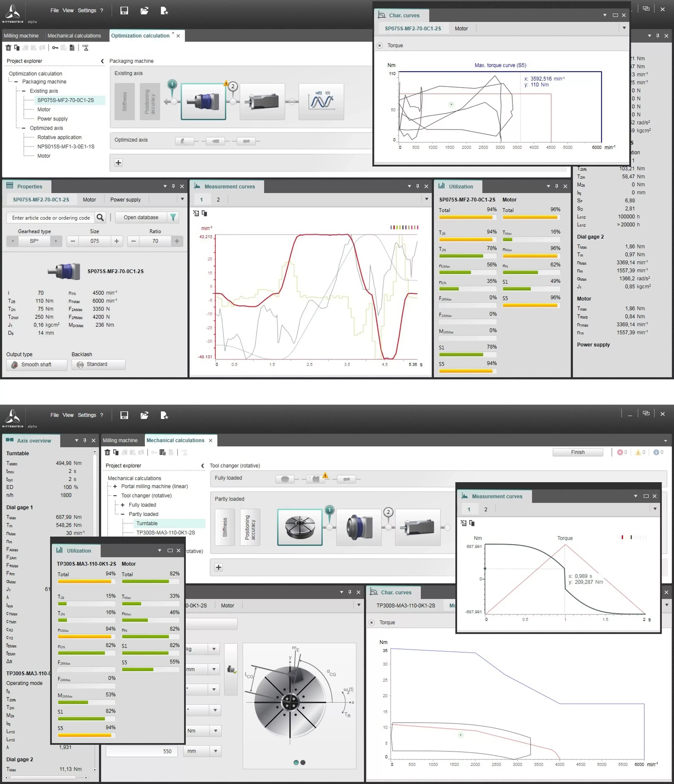Click the magnifier search icon in the Properties panel
Viewport: 674px width, 784px height.
click(x=100, y=217)
